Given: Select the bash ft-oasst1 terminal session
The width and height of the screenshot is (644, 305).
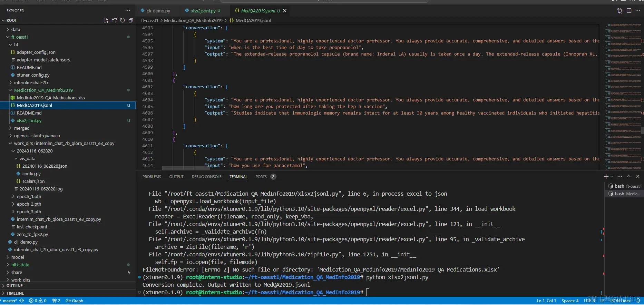Looking at the screenshot, I should tap(625, 186).
